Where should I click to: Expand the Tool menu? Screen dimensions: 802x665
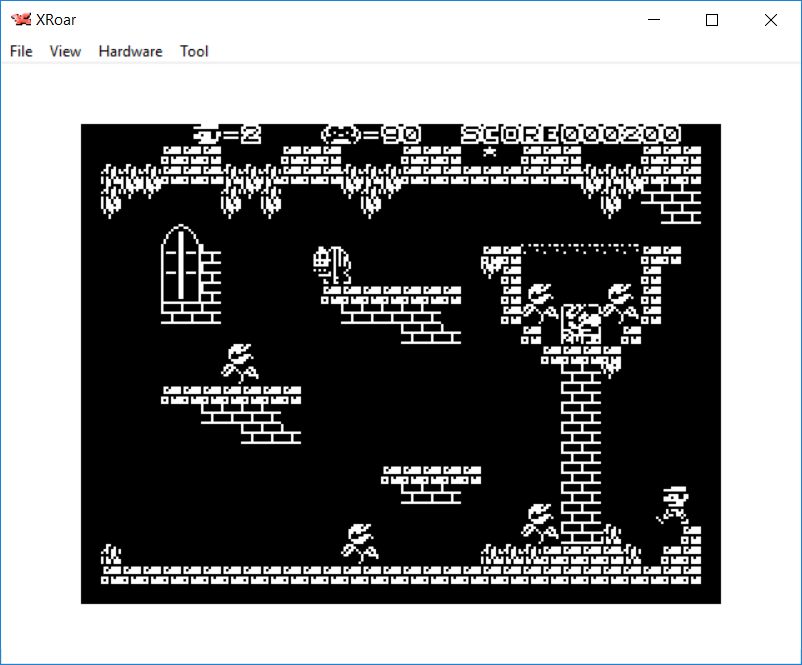point(194,51)
